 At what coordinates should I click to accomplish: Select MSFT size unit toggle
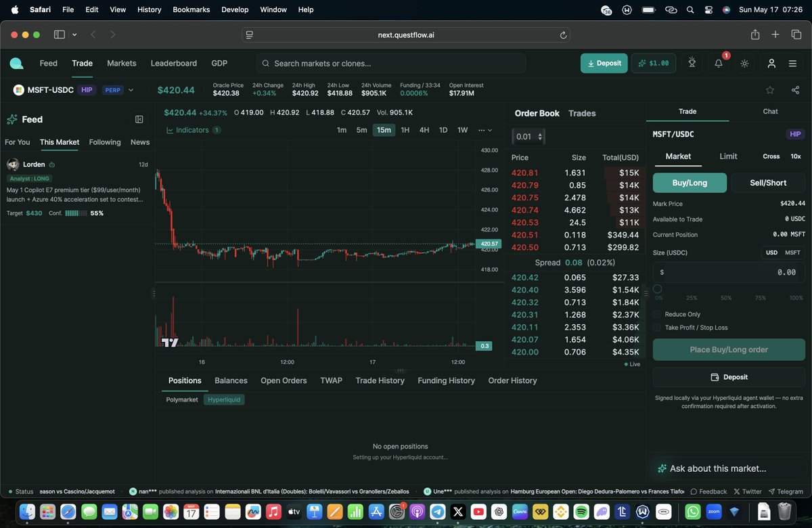point(792,252)
